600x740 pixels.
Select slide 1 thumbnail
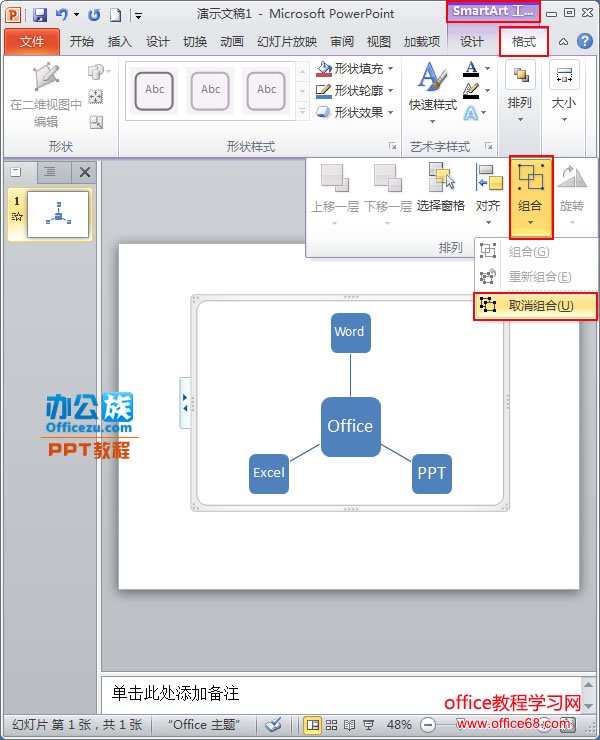point(58,214)
